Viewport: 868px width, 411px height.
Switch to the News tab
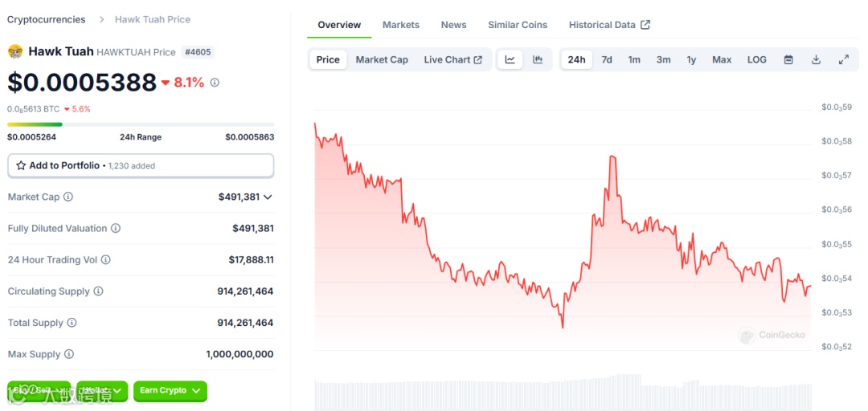[454, 25]
